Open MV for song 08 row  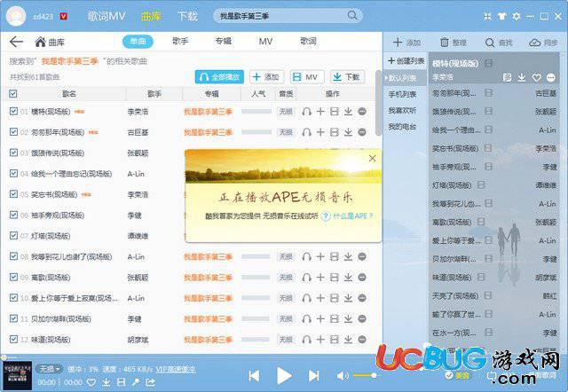pyautogui.click(x=334, y=256)
